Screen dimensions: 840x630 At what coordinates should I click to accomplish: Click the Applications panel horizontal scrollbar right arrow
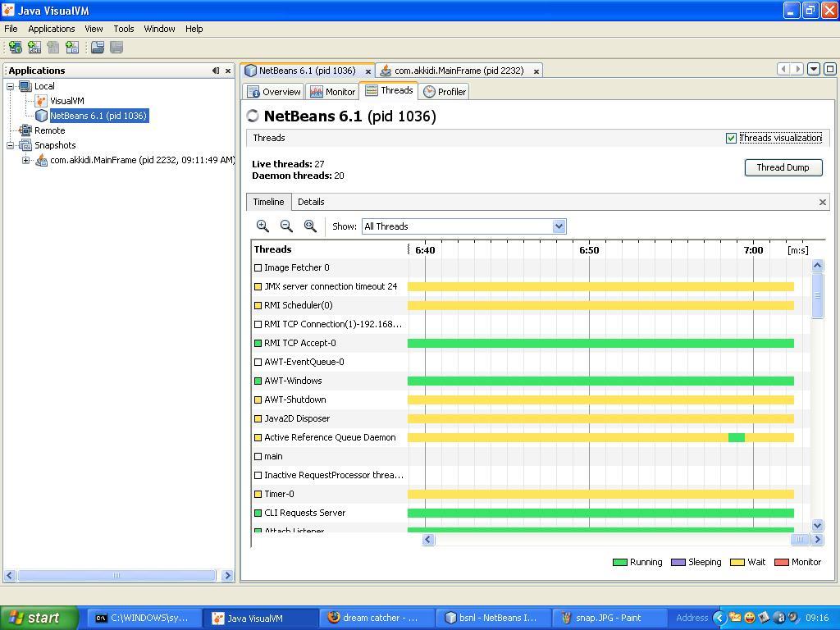227,575
